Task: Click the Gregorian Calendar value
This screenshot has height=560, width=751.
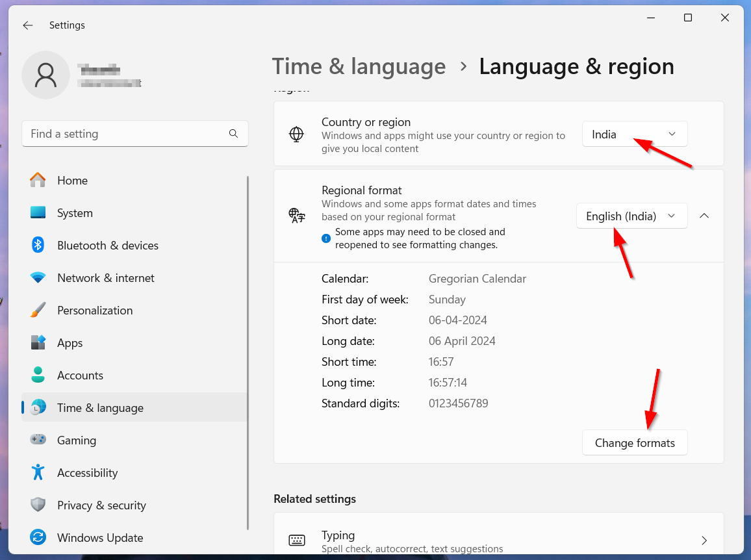Action: coord(477,279)
